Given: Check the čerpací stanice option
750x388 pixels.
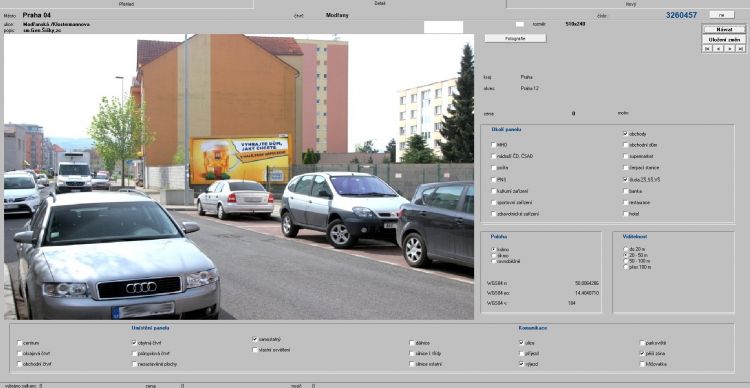Looking at the screenshot, I should [626, 168].
